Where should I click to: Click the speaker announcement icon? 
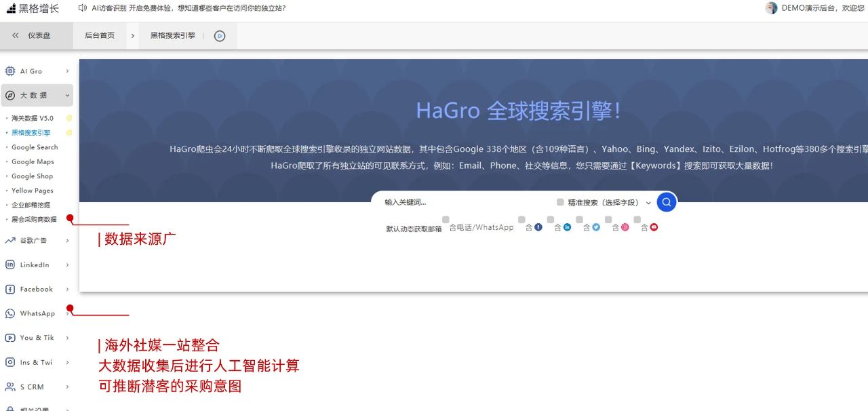pos(82,8)
